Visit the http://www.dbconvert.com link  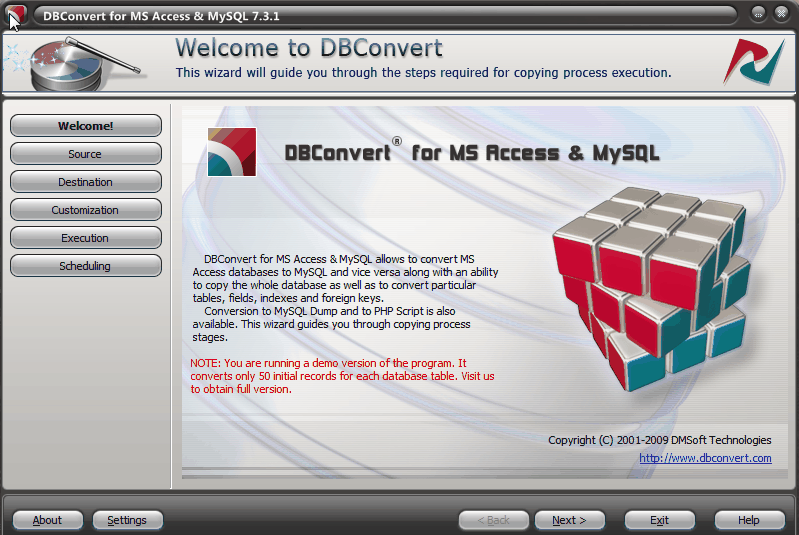coord(705,458)
